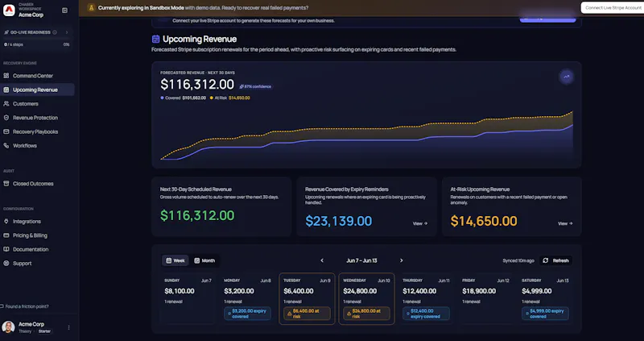The image size is (644, 341).
Task: Click the Workflows icon in sidebar
Action: (x=6, y=146)
